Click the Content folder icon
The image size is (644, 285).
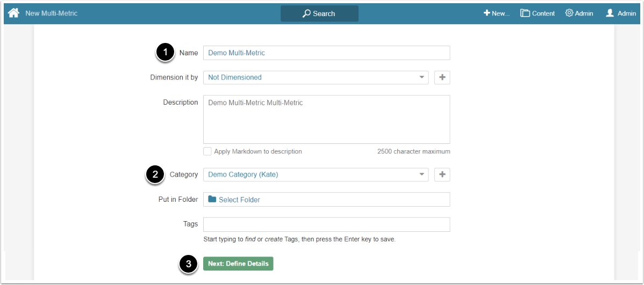click(525, 13)
